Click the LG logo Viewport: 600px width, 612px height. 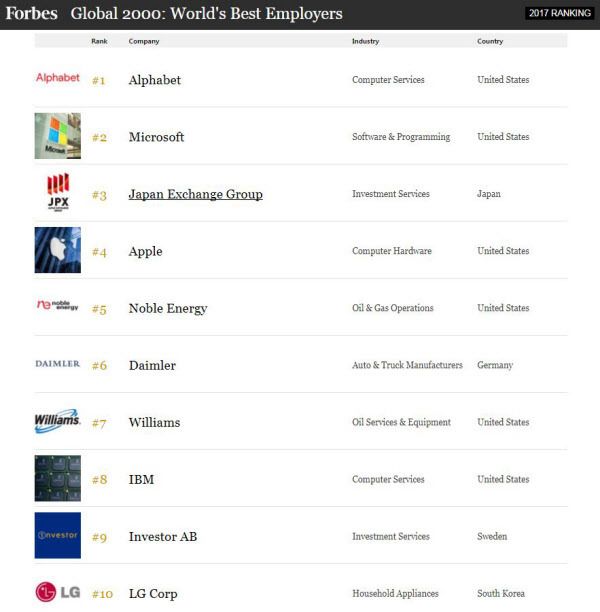[58, 592]
